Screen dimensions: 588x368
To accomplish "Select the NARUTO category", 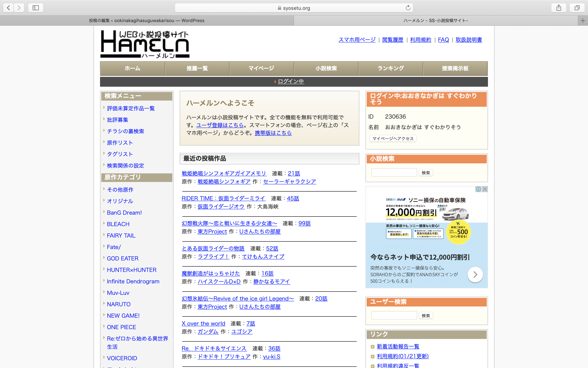I will (x=119, y=304).
